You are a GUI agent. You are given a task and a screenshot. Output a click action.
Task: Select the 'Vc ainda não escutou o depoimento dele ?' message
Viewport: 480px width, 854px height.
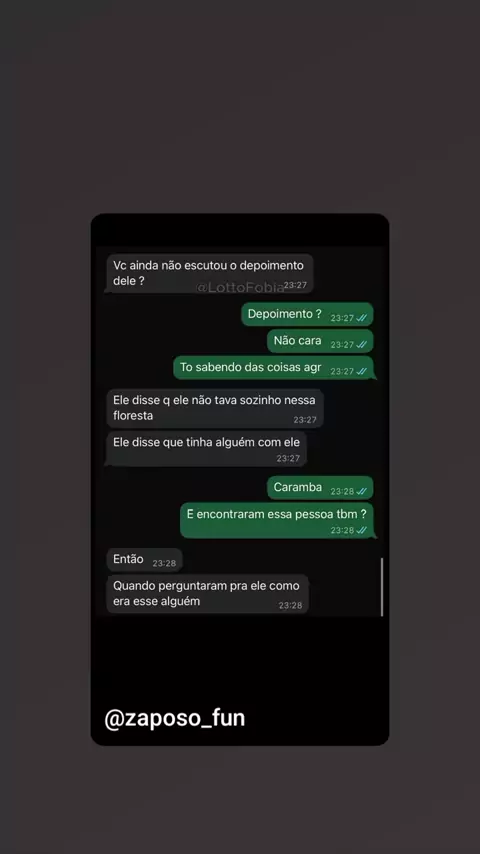point(209,273)
